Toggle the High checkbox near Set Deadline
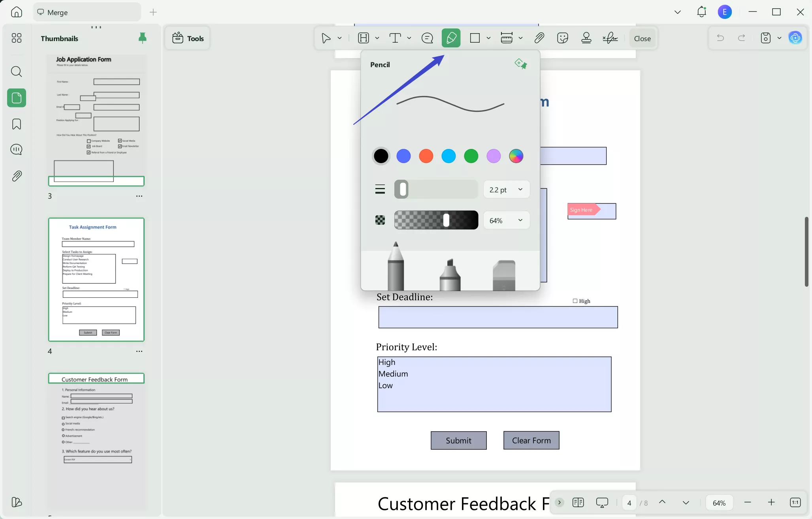 [575, 301]
